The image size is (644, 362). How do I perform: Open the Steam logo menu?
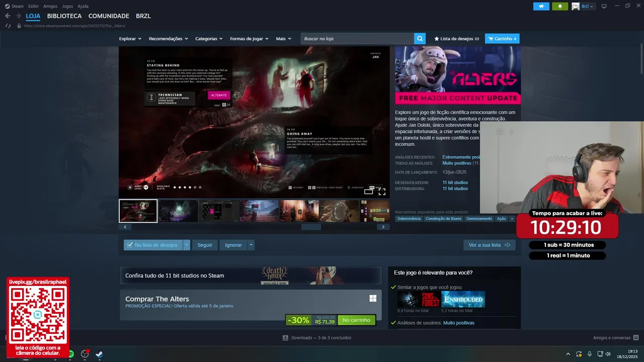(x=14, y=6)
